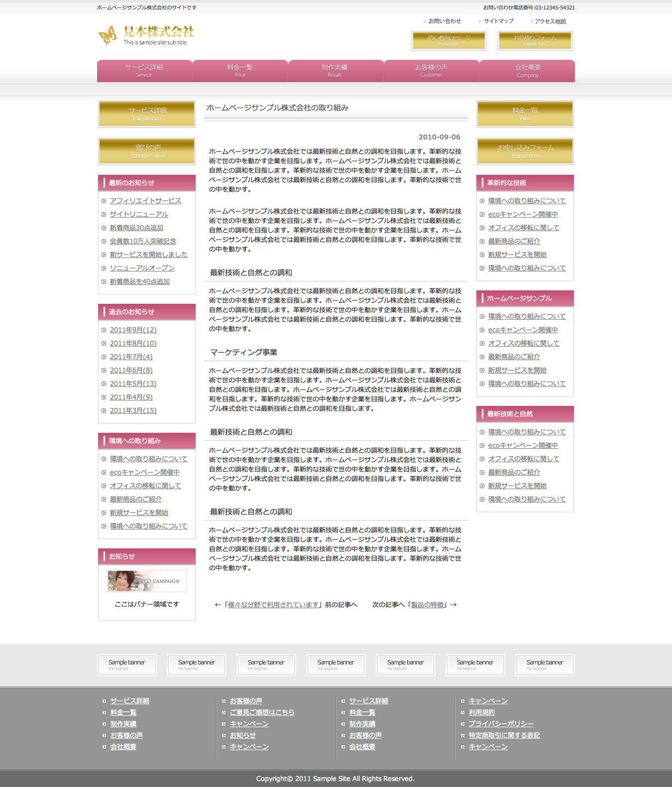Select the お申し込みフォーム sidebar banner

coord(525,151)
